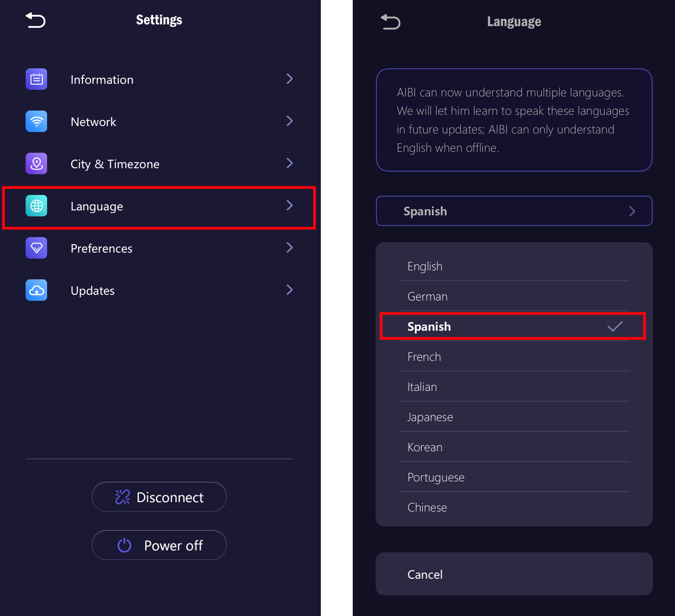Tap the Language globe icon
Image resolution: width=675 pixels, height=616 pixels.
pyautogui.click(x=36, y=206)
